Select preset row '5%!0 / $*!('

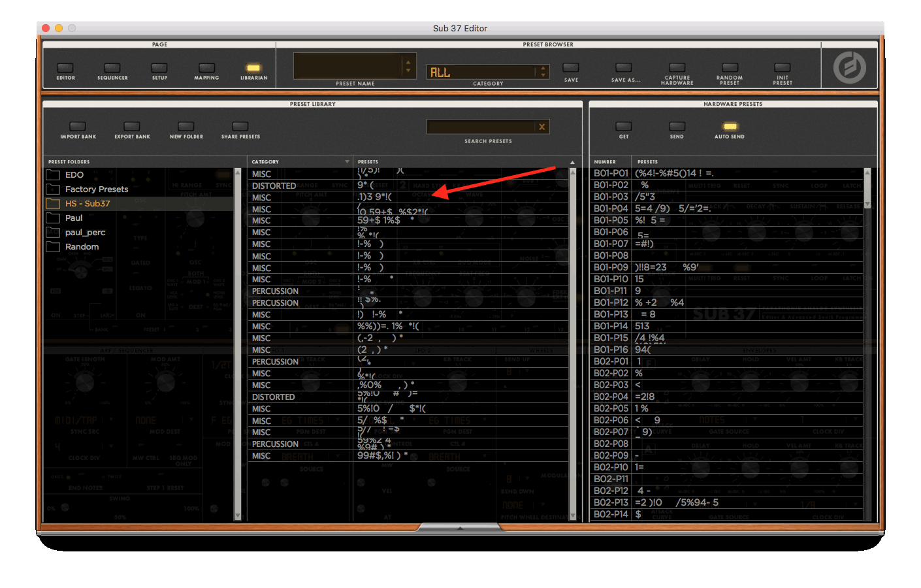[x=408, y=409]
